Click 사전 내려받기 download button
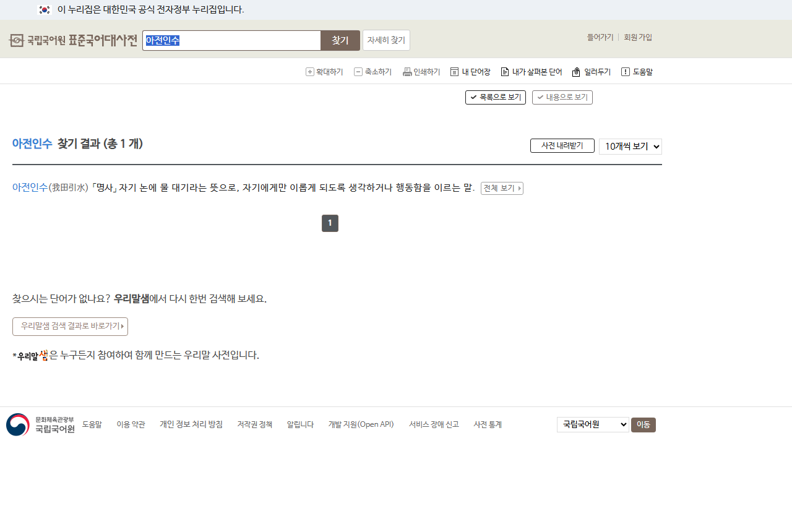This screenshot has height=532, width=792. 562,145
